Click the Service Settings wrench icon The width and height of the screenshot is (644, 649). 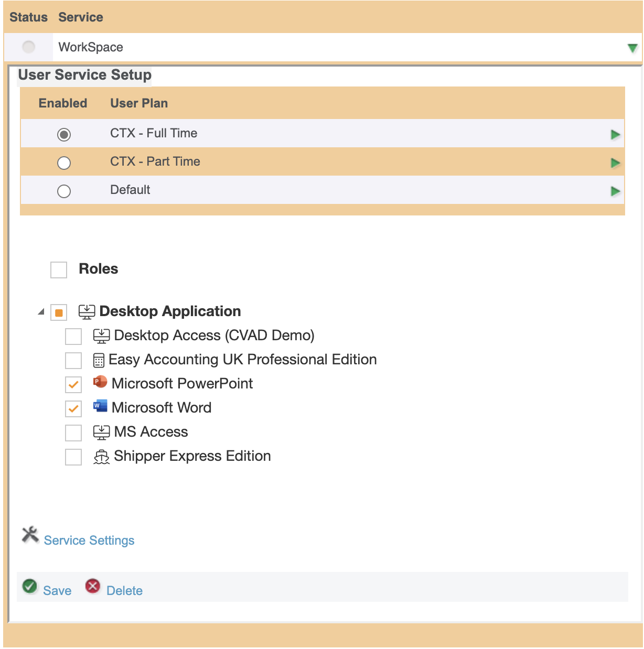click(30, 535)
